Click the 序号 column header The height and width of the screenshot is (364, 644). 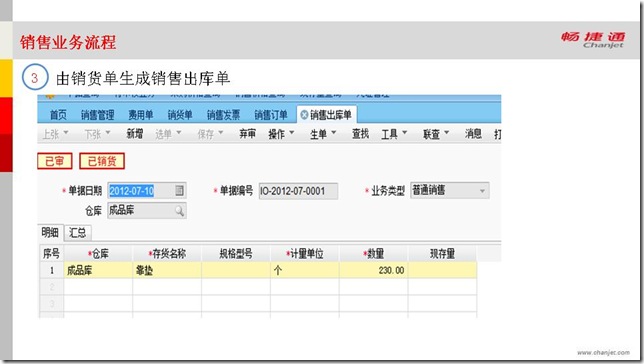pyautogui.click(x=51, y=254)
